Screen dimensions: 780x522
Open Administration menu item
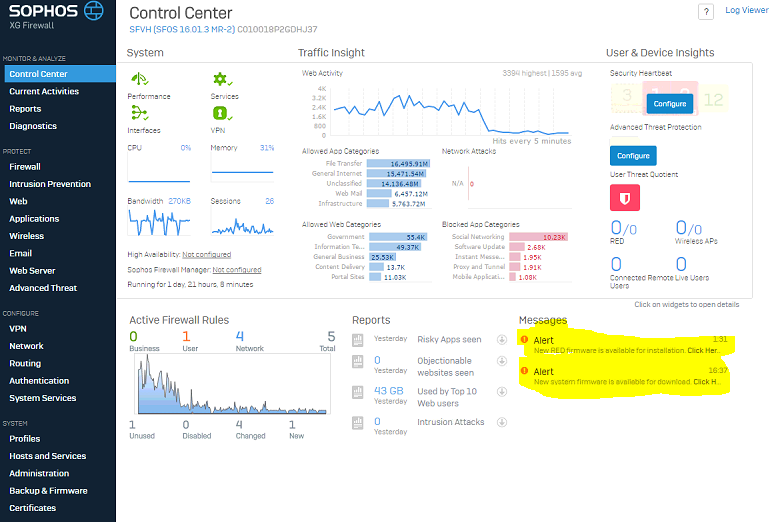39,473
